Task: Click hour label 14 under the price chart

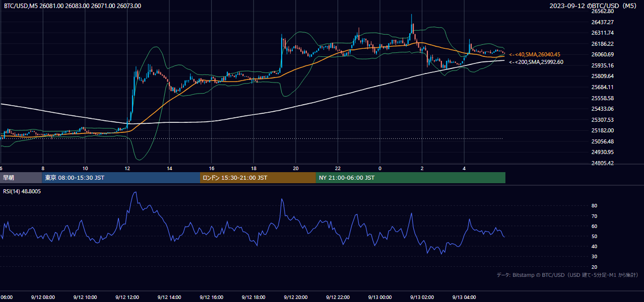Action: tap(169, 169)
